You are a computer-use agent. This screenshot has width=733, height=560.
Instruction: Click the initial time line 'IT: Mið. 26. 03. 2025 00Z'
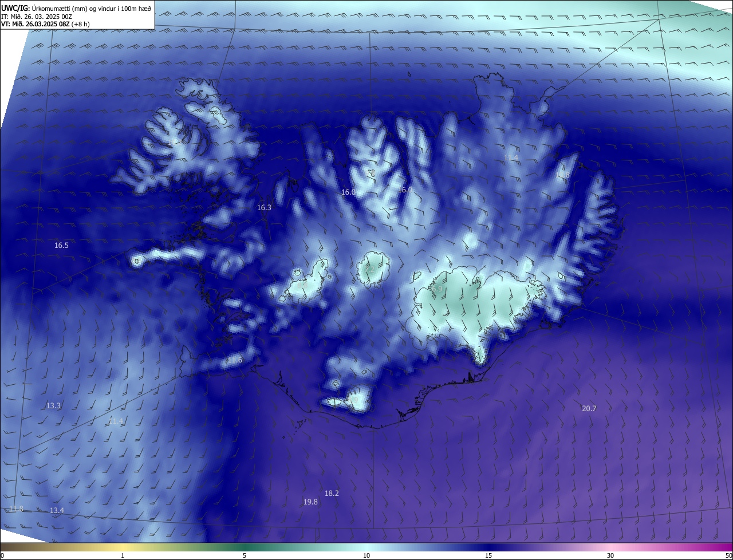click(x=36, y=17)
